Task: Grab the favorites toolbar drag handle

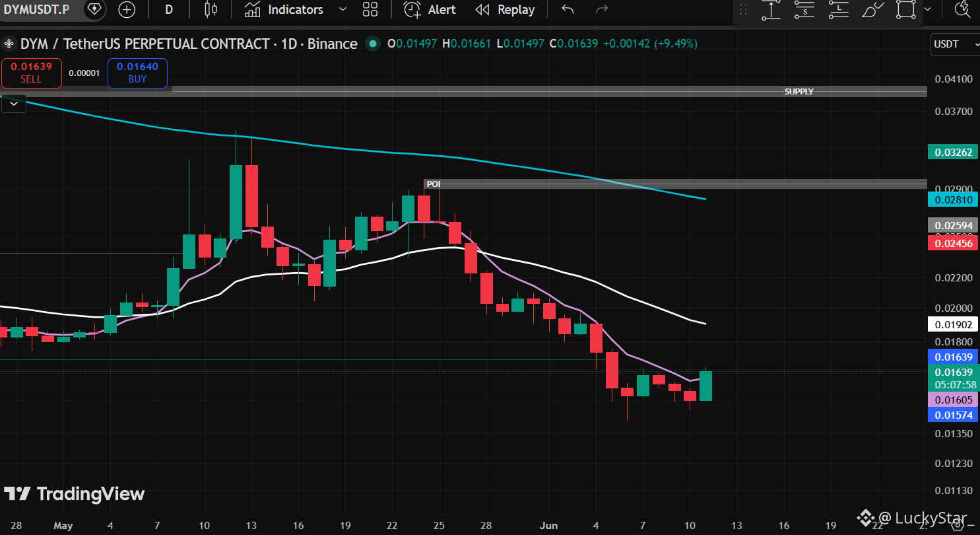Action: (x=743, y=9)
